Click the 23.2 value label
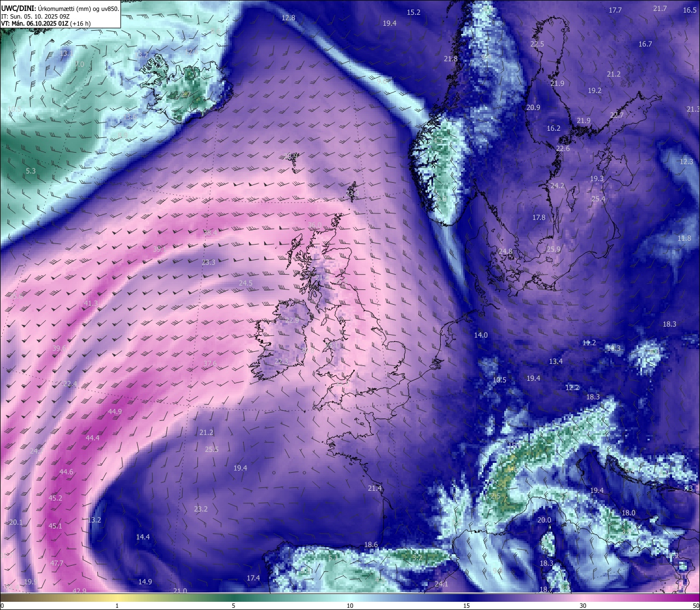This screenshot has height=610, width=700. point(201,509)
